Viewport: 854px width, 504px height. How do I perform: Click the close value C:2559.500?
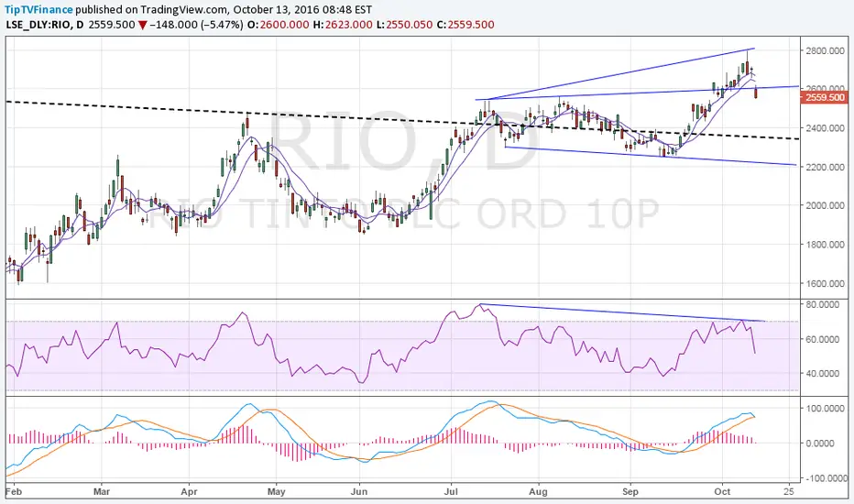tap(465, 25)
